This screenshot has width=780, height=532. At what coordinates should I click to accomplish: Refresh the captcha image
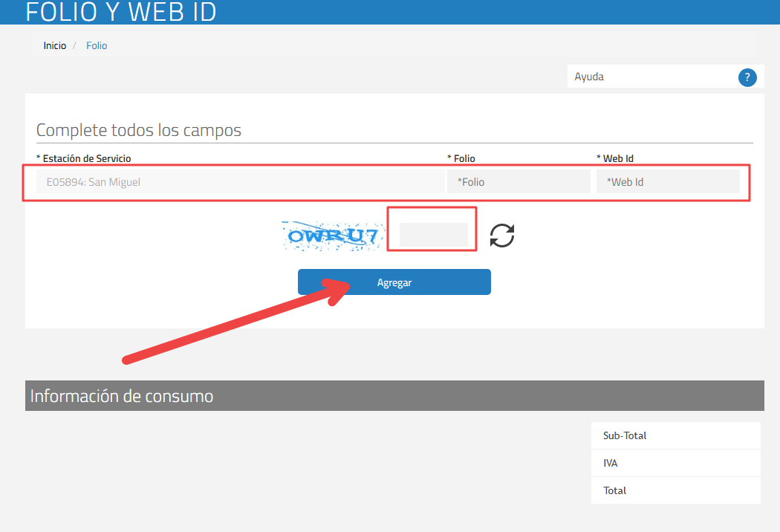click(502, 236)
